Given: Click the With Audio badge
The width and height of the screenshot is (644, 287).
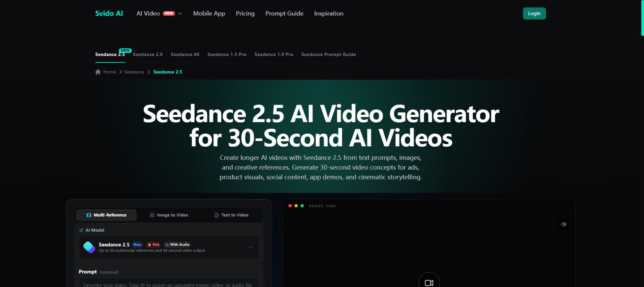Looking at the screenshot, I should pos(177,245).
